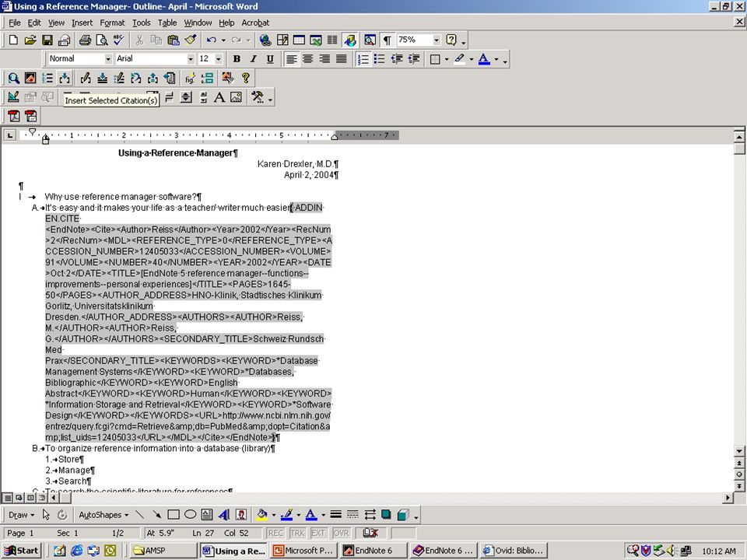Open EndNote Help question mark
Screen dimensions: 747x560
[245, 78]
